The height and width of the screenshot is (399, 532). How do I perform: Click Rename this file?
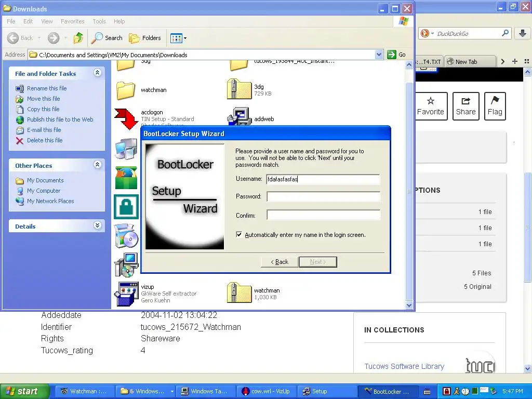coord(47,88)
